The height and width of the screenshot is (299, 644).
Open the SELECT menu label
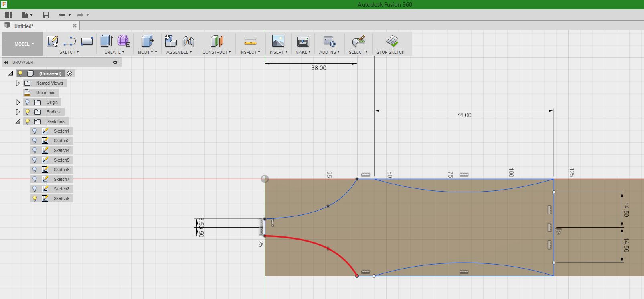point(358,52)
